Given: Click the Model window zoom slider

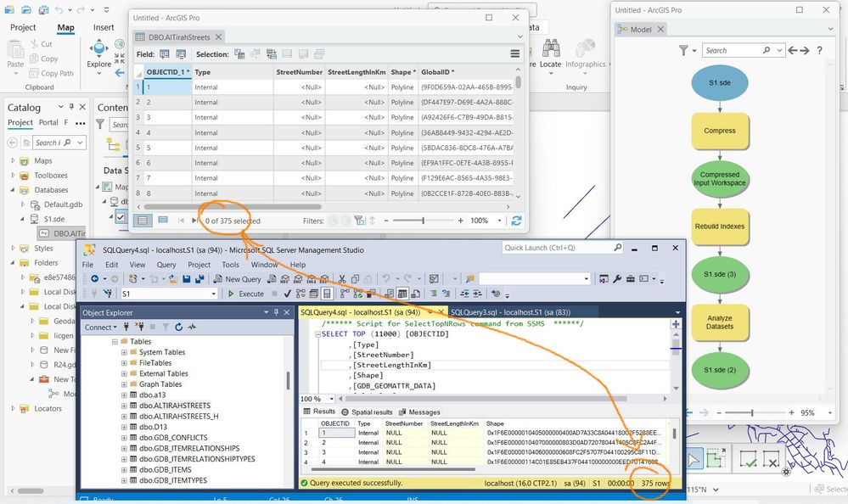Looking at the screenshot, I should pyautogui.click(x=752, y=412).
